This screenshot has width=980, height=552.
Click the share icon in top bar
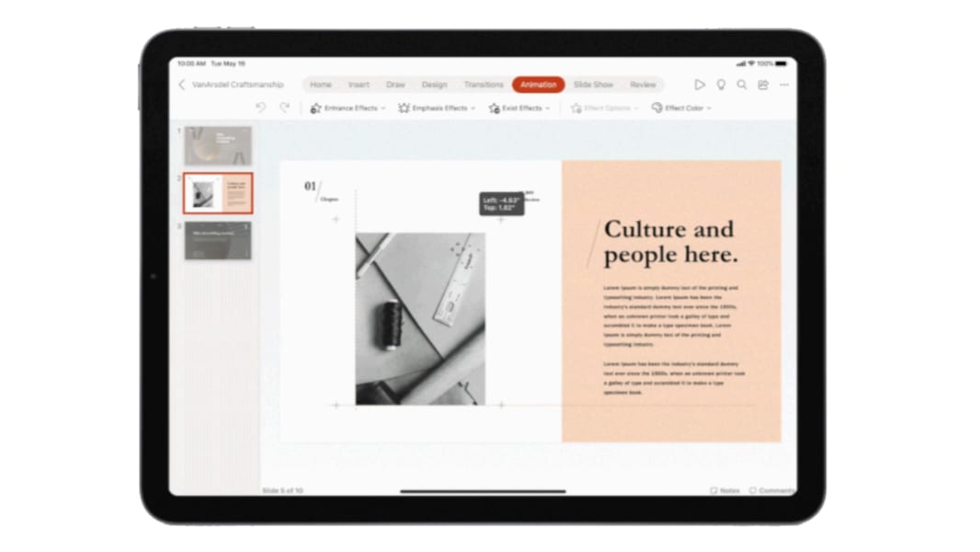[763, 85]
